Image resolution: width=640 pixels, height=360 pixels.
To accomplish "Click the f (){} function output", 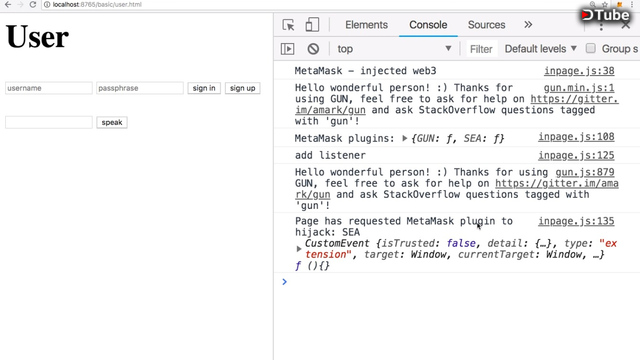I will coord(312,266).
